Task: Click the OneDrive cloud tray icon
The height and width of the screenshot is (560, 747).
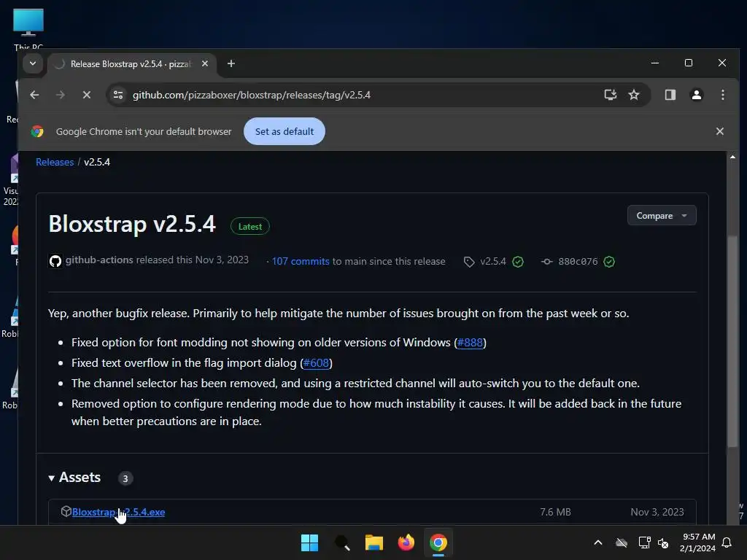Action: [x=622, y=542]
